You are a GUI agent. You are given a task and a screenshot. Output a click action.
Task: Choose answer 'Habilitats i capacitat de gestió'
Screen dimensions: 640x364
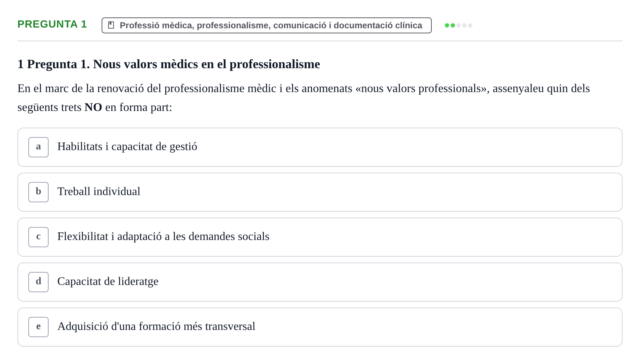coord(320,147)
